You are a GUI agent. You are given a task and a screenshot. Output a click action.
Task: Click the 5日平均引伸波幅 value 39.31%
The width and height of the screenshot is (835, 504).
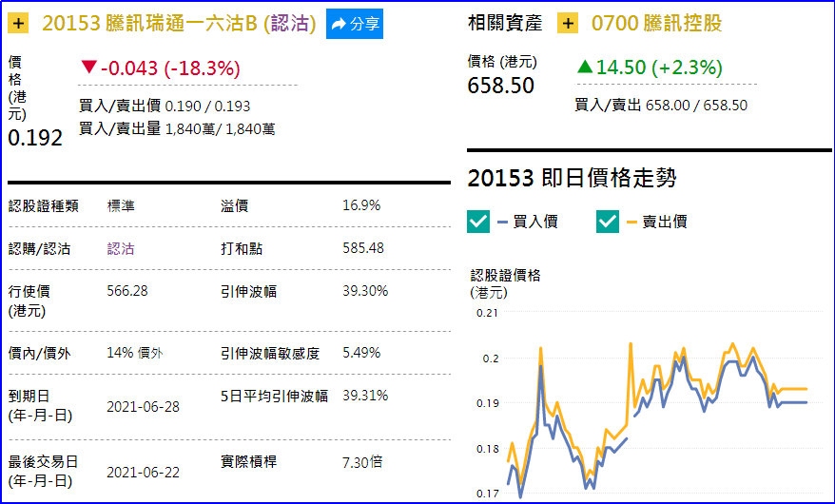pyautogui.click(x=365, y=396)
